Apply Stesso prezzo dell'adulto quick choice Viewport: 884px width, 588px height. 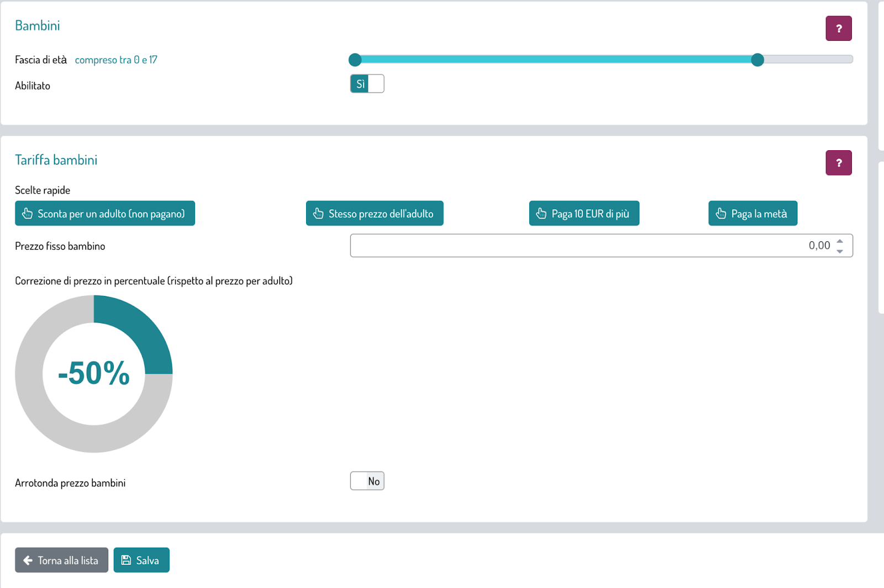point(375,213)
